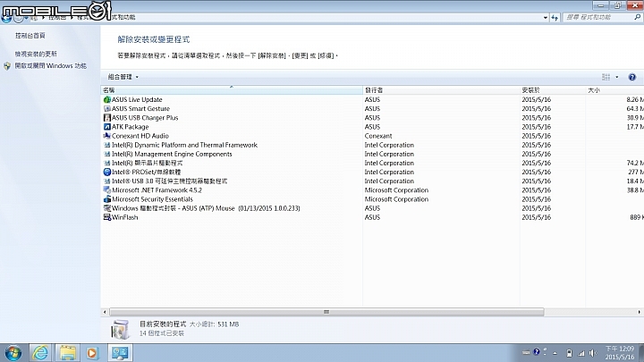Viewport: 644px width, 362px height.
Task: Click the Microsoft .NET Framework 4.5.2 icon
Action: click(107, 190)
